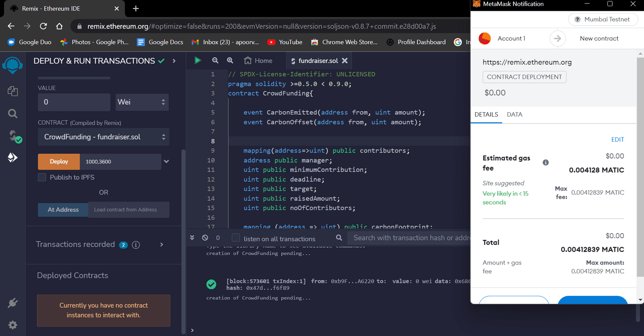The height and width of the screenshot is (336, 644).
Task: Click the transaction hash search field
Action: click(x=409, y=238)
